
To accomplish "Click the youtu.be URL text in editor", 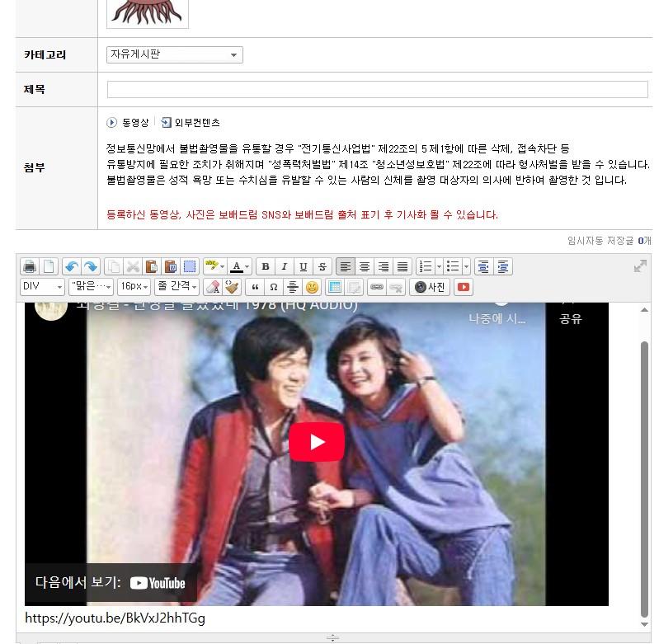I will pyautogui.click(x=115, y=618).
